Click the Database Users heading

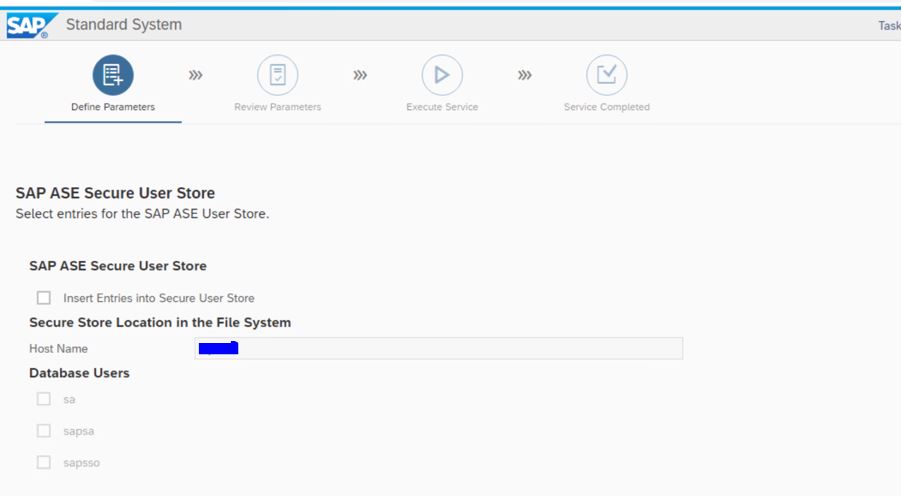tap(79, 373)
